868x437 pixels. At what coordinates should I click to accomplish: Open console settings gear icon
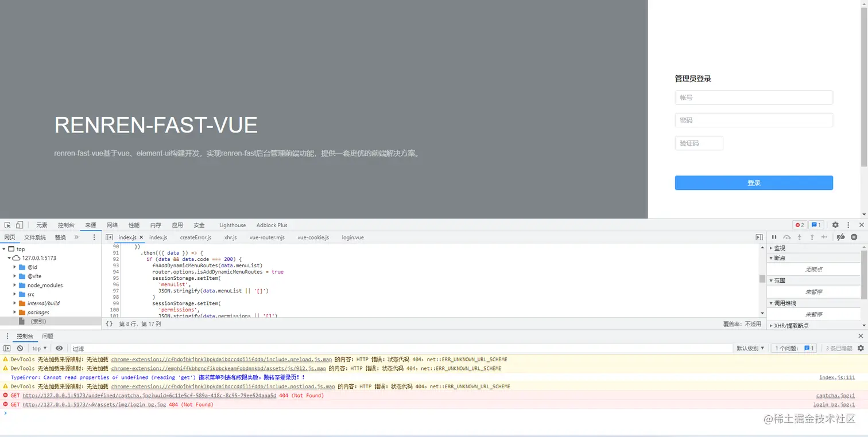(x=861, y=348)
